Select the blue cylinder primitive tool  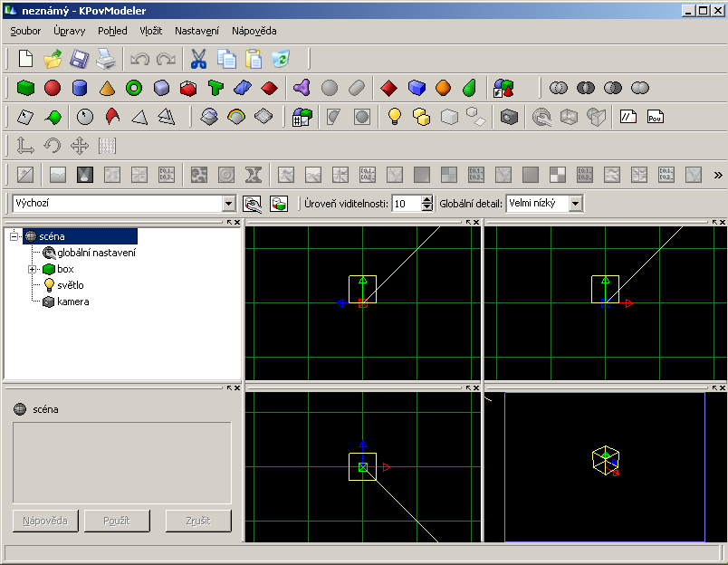pos(80,88)
